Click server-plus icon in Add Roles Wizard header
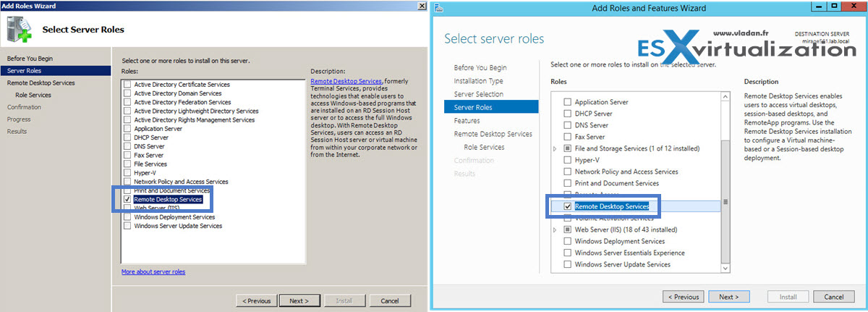 [x=17, y=31]
